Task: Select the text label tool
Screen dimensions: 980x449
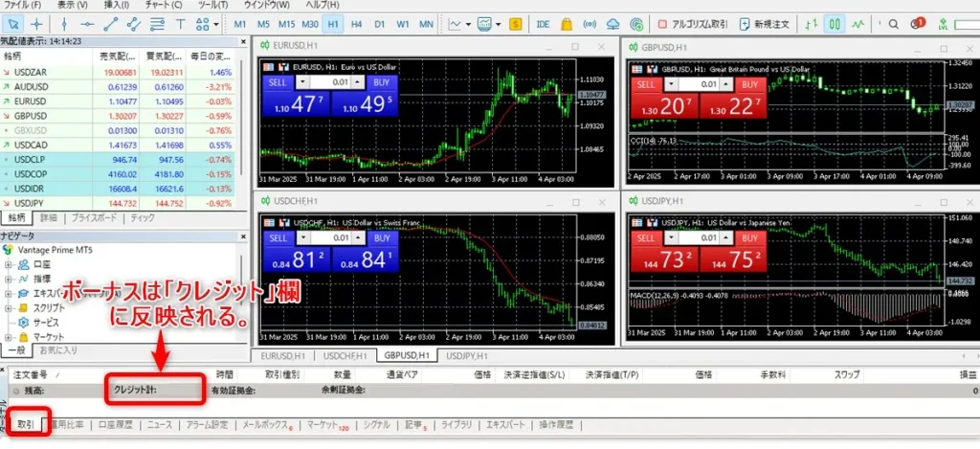Action: click(181, 24)
